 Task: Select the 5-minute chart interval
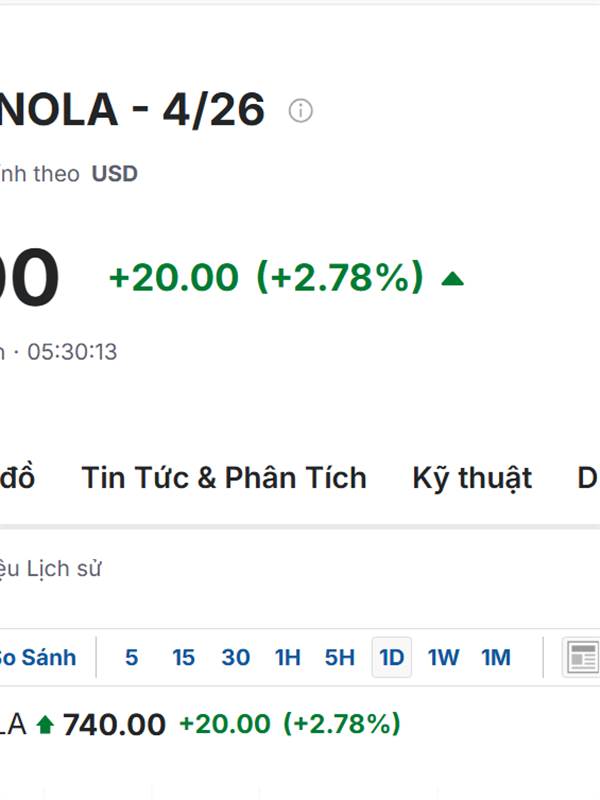(131, 657)
